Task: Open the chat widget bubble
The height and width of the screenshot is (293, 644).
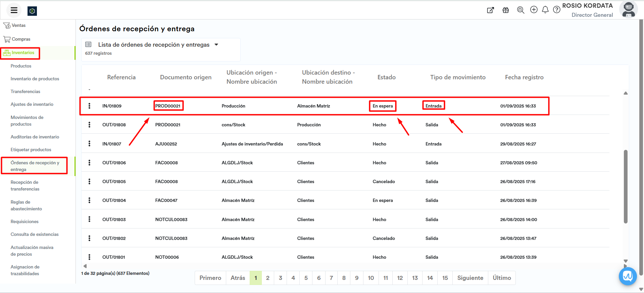Action: point(628,276)
